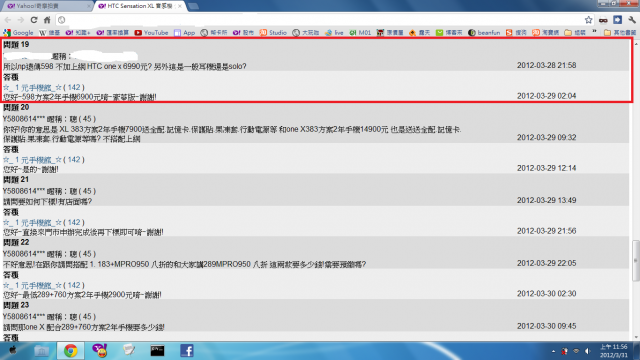This screenshot has width=640, height=360.
Task: Open the command prompt taskbar icon
Action: [x=157, y=351]
